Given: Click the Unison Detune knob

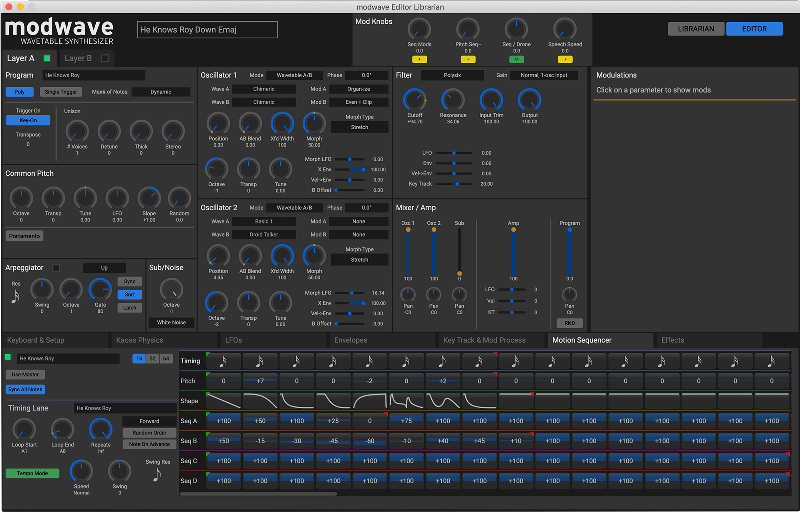Looking at the screenshot, I should click(x=109, y=132).
